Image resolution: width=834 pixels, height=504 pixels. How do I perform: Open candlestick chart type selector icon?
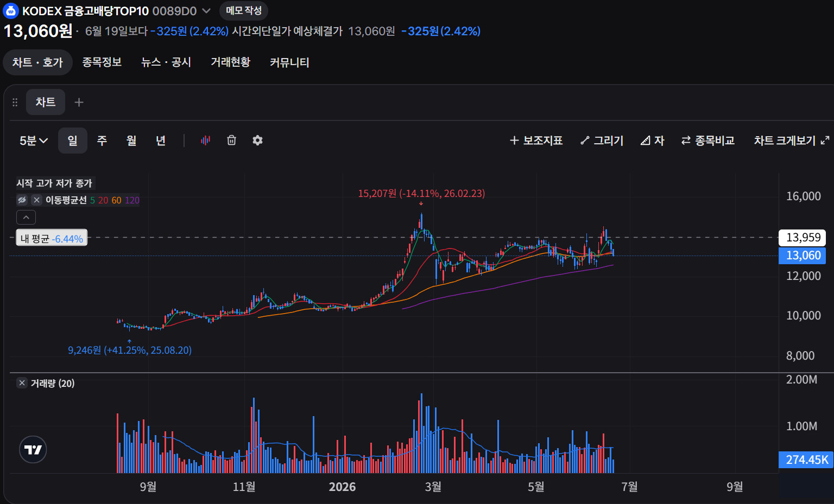click(x=205, y=141)
